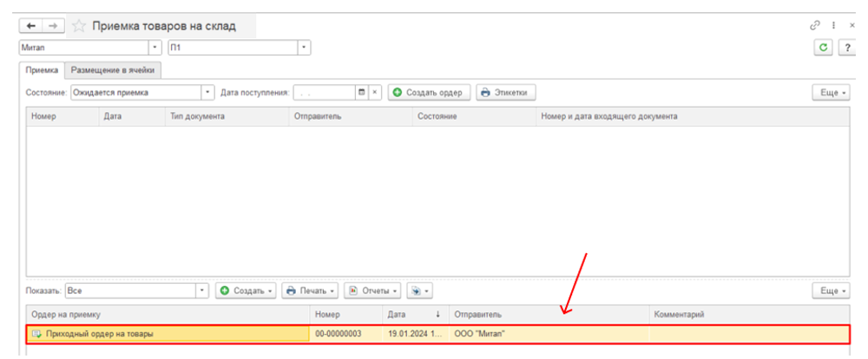Screen dimensions: 868x359
Task: Expand the Состояние dropdown arrow
Action: coord(207,93)
